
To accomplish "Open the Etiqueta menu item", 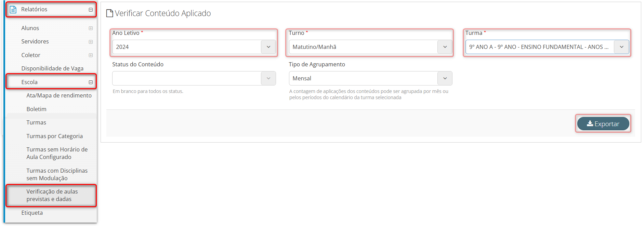I will point(32,213).
